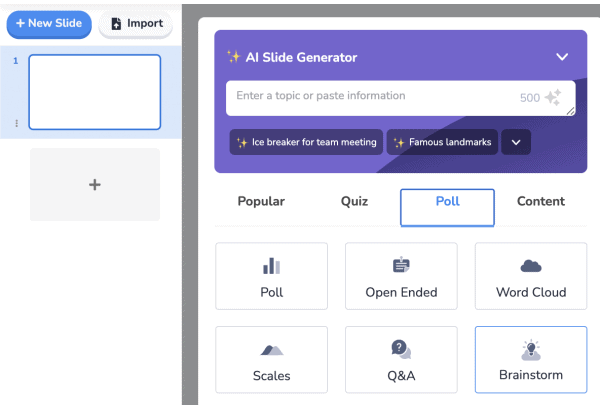
Task: Expand more AI topic suggestions
Action: pyautogui.click(x=516, y=142)
